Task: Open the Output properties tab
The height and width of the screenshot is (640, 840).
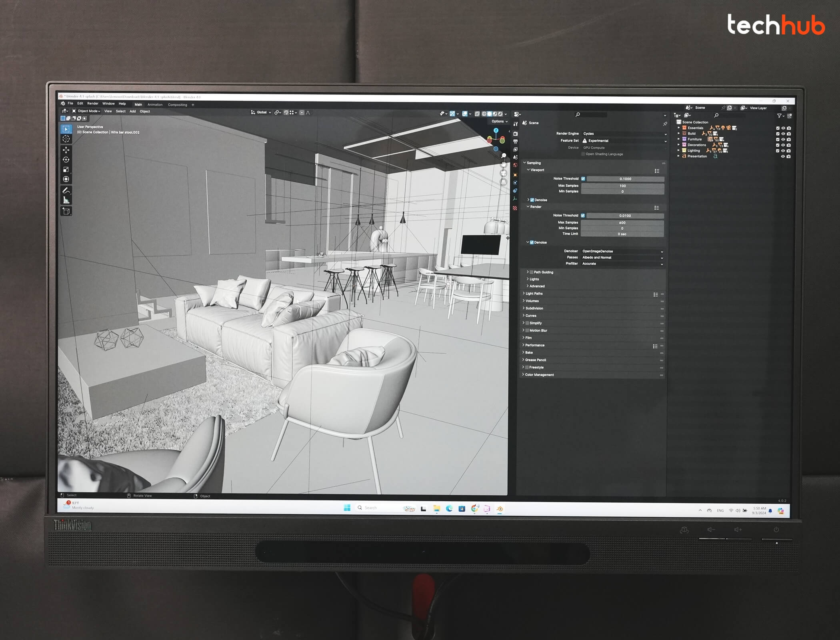Action: click(515, 142)
